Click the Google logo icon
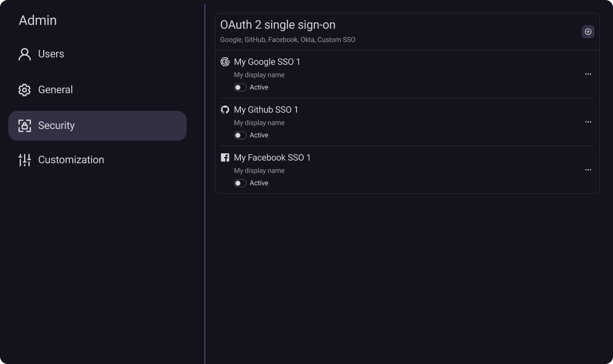The image size is (613, 364). click(x=225, y=62)
